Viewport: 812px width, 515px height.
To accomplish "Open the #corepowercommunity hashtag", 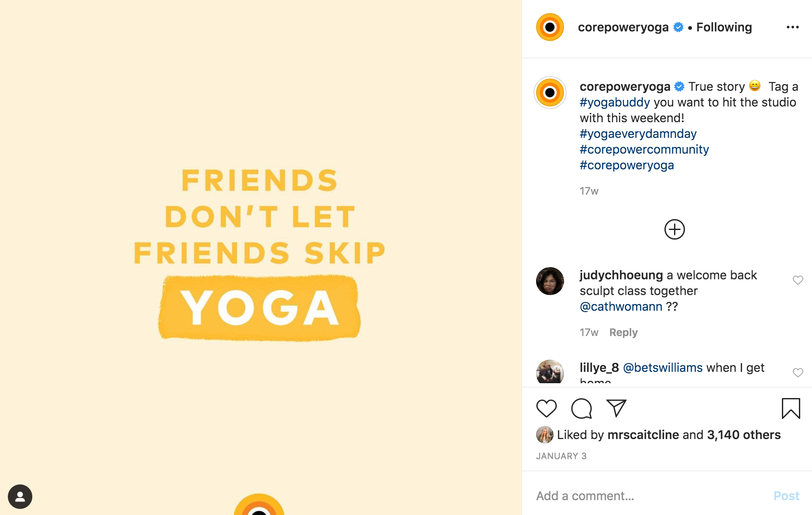I will [644, 149].
